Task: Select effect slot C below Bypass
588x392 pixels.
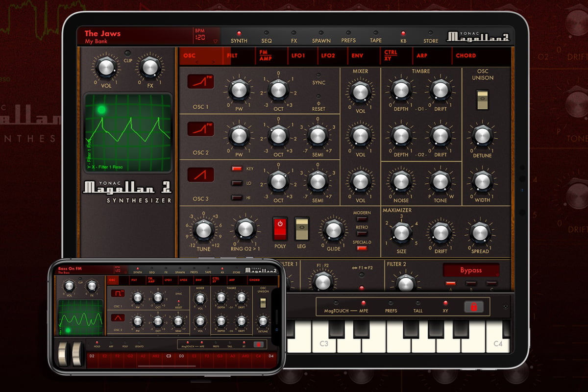Action: click(491, 283)
